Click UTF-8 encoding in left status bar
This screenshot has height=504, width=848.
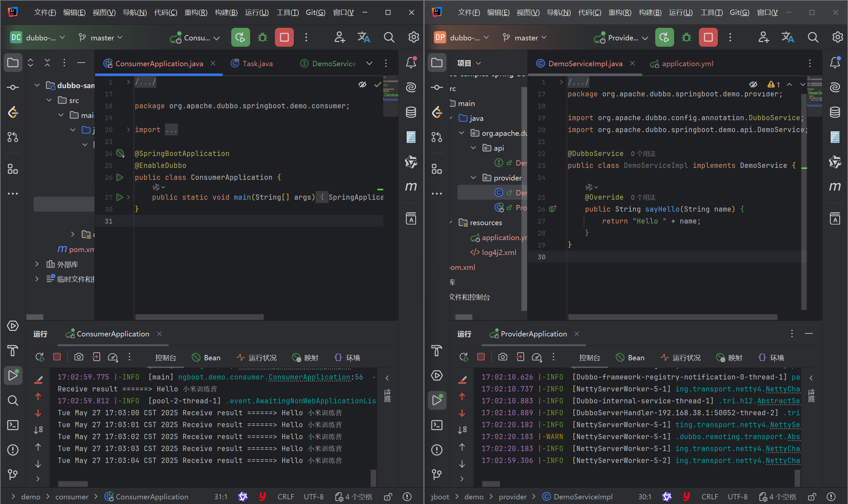[x=314, y=497]
